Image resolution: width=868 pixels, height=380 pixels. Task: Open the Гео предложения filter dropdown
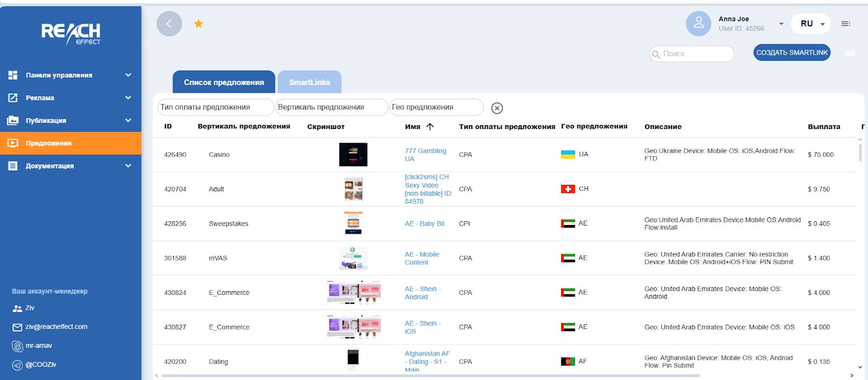point(436,107)
